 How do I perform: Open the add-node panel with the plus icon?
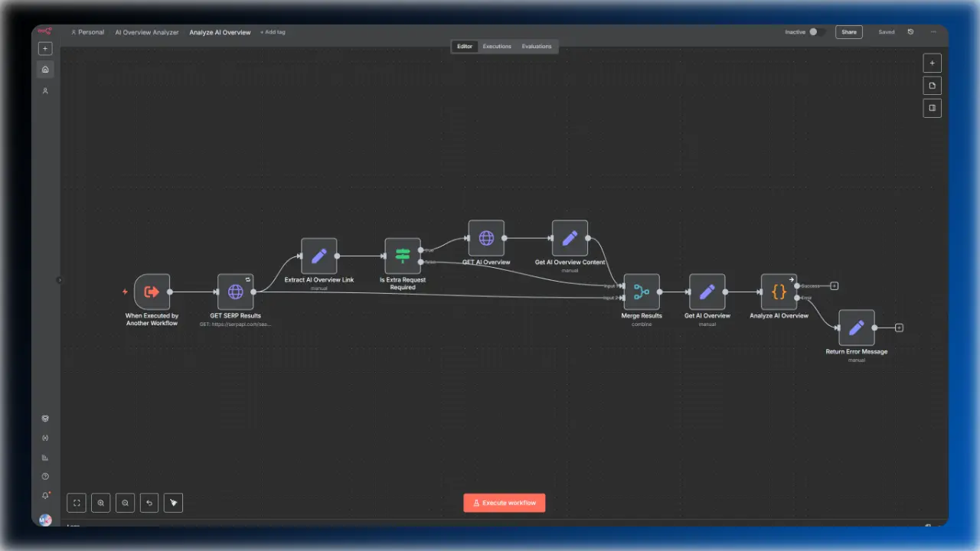click(x=932, y=63)
